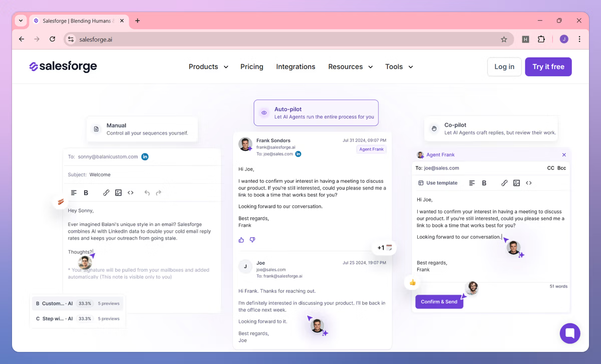Select the Auto-pilot mode tab
The height and width of the screenshot is (364, 601).
(316, 113)
